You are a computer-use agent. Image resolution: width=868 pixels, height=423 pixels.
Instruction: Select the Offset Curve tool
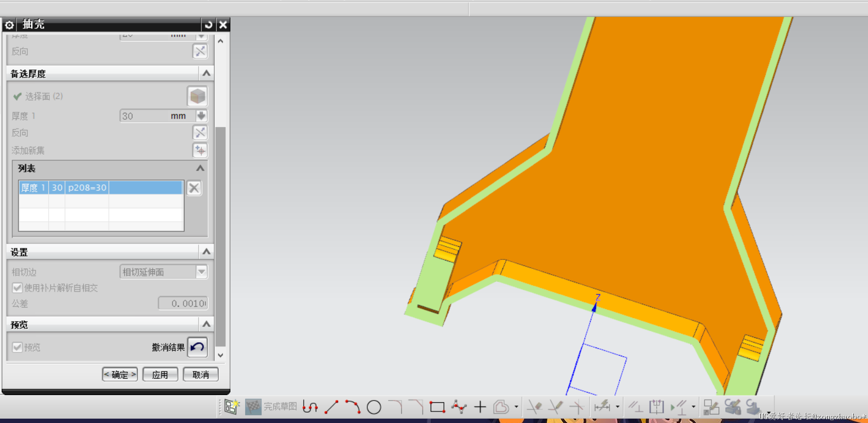(501, 407)
